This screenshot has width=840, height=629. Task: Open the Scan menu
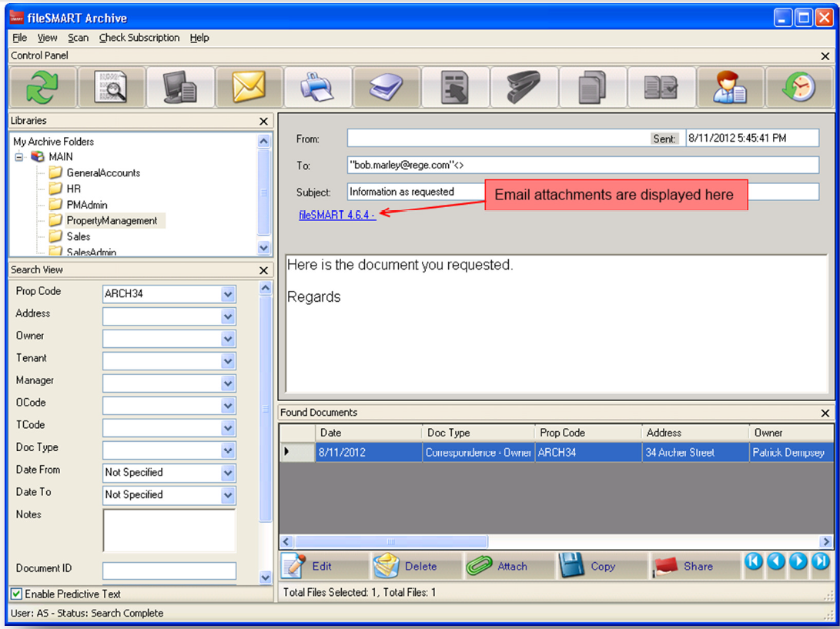coord(79,38)
